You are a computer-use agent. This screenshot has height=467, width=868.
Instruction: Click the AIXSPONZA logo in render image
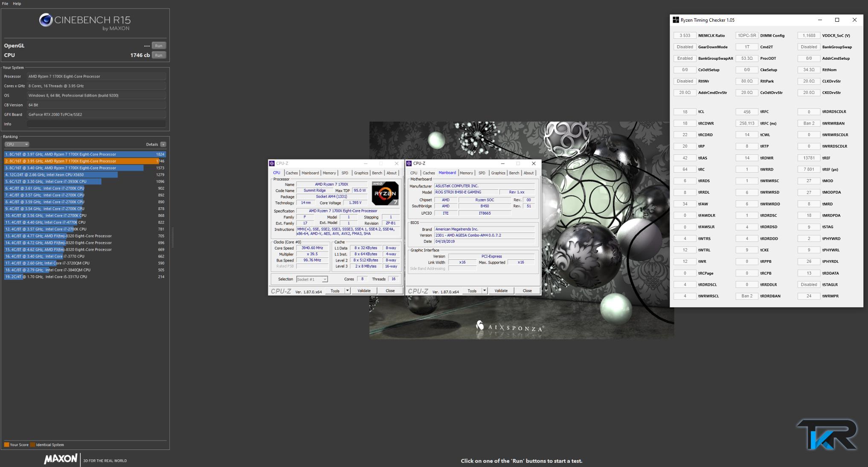pyautogui.click(x=509, y=327)
